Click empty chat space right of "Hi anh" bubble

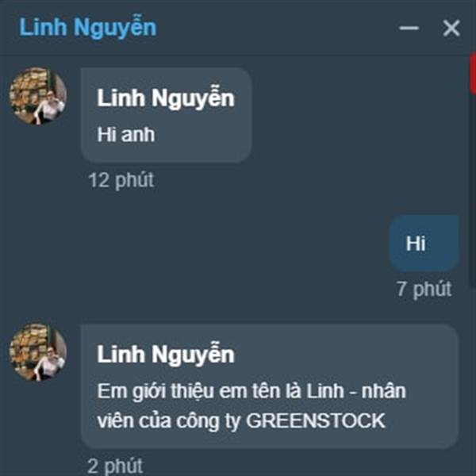pos(359,115)
